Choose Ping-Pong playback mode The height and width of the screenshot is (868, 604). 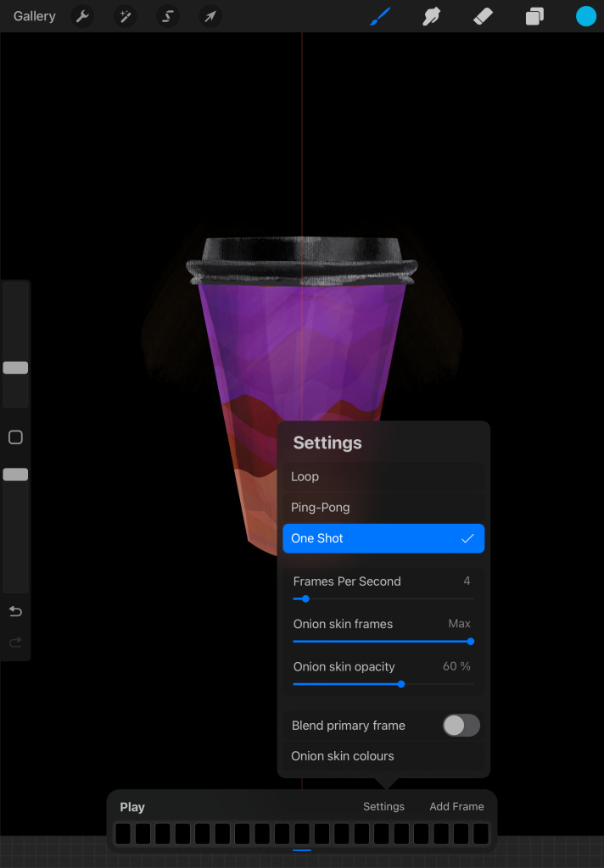[x=383, y=508]
